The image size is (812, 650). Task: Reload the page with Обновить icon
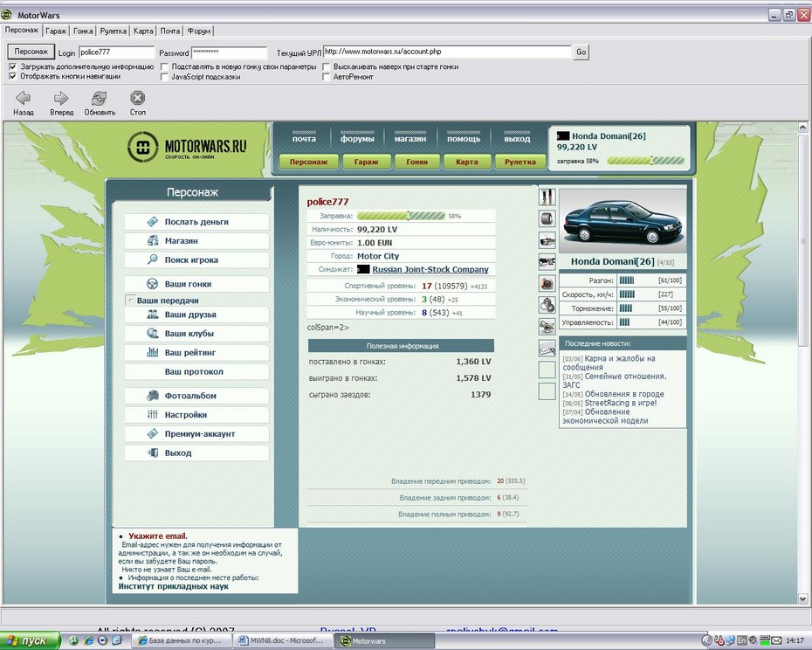click(x=100, y=103)
